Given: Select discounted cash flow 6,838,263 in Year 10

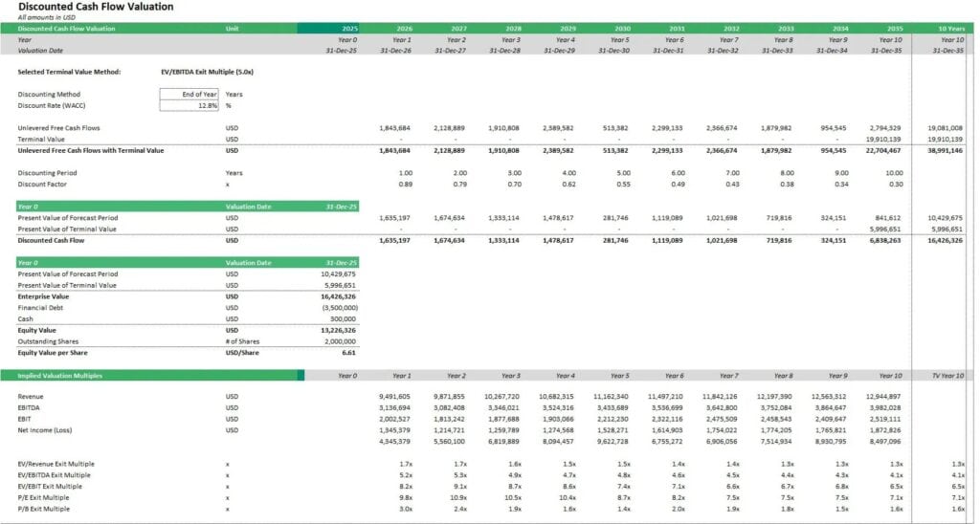Looking at the screenshot, I should pyautogui.click(x=885, y=240).
